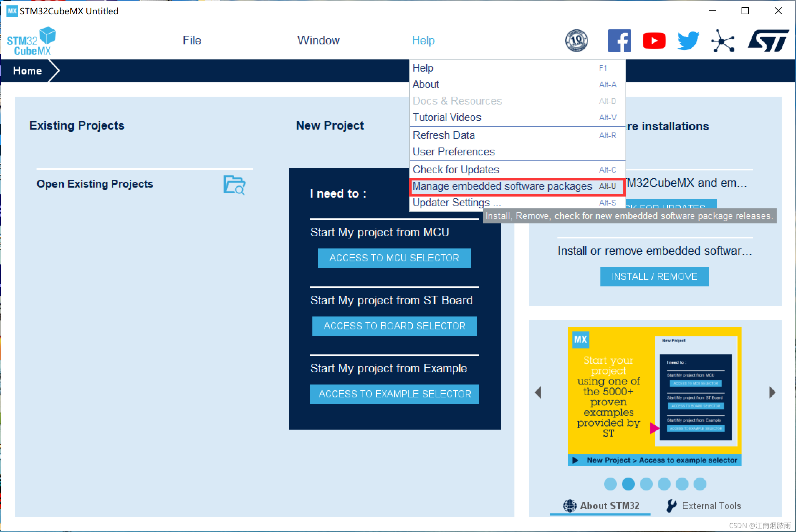Choose Manage embedded software packages
This screenshot has height=532, width=796.
click(502, 186)
